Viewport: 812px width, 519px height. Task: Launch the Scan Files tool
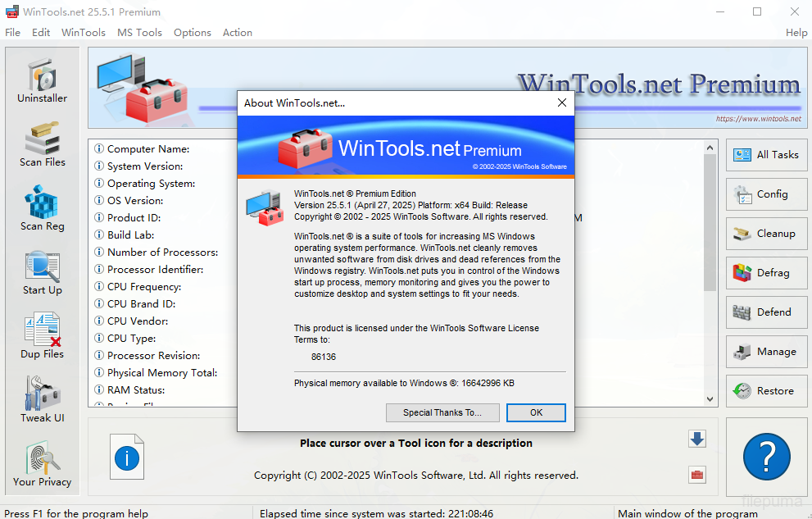pos(43,144)
